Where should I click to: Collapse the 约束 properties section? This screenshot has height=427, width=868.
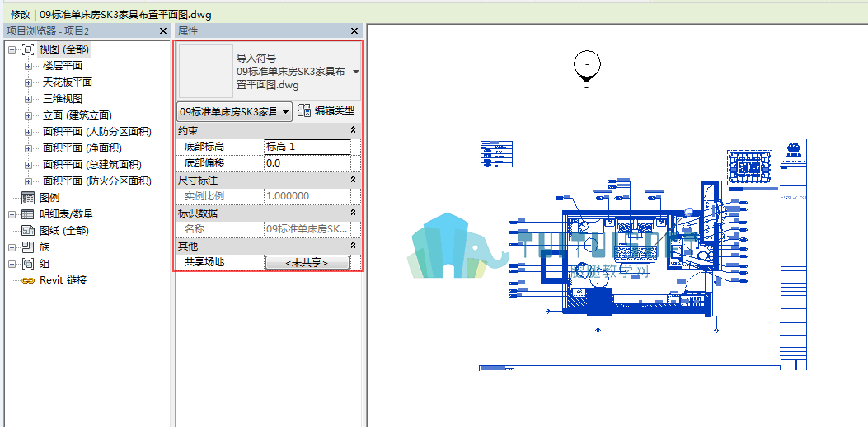pyautogui.click(x=353, y=131)
